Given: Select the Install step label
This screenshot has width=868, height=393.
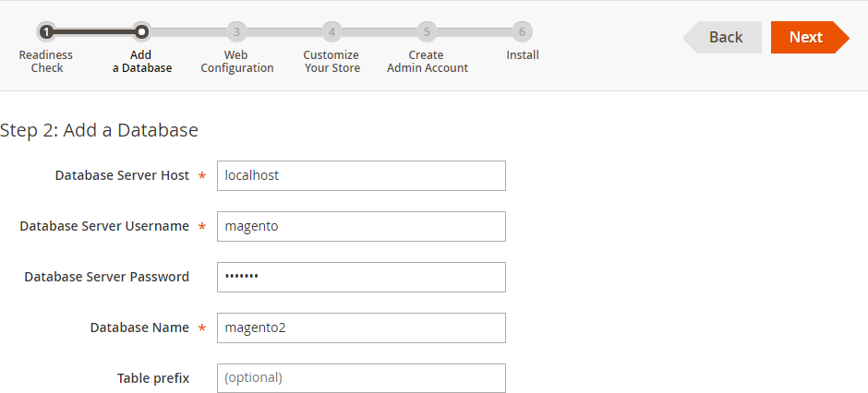Looking at the screenshot, I should (x=523, y=55).
